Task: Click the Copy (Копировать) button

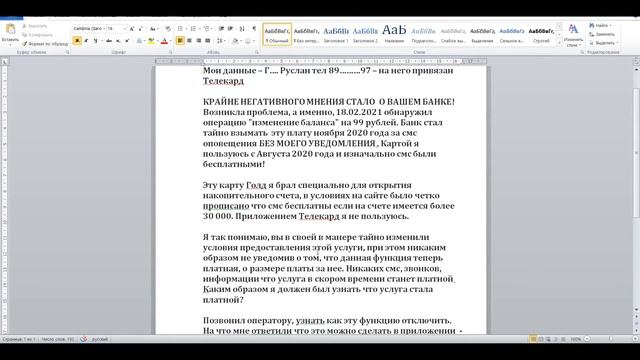Action: 37,35
